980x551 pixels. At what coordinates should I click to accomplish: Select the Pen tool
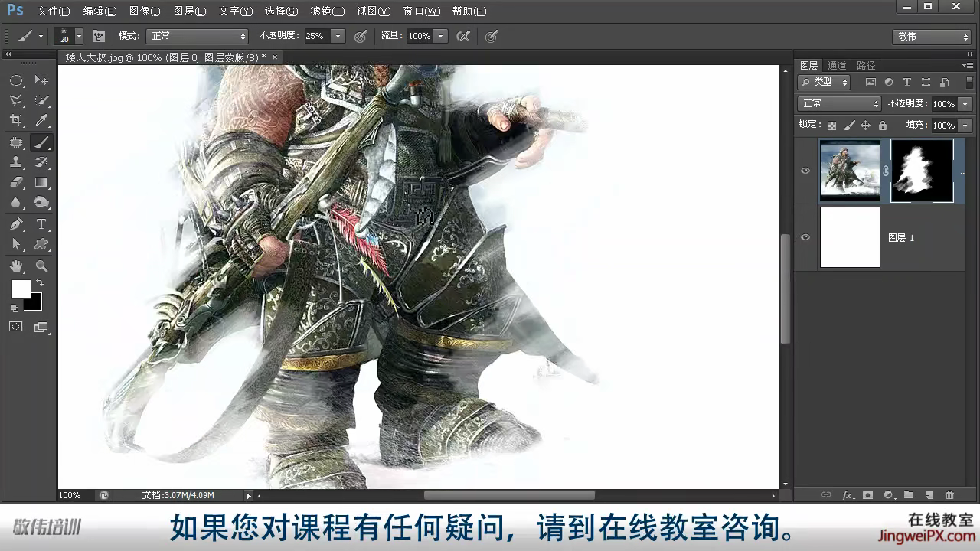(x=16, y=224)
